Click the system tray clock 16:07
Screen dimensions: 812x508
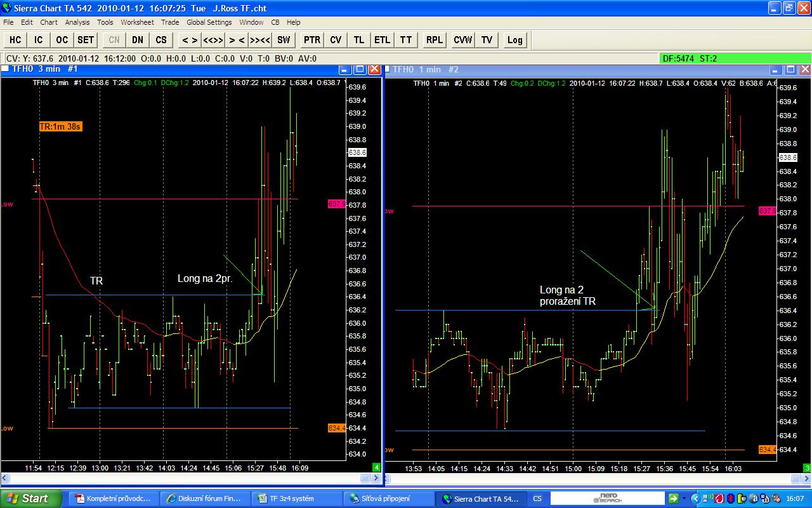(796, 498)
